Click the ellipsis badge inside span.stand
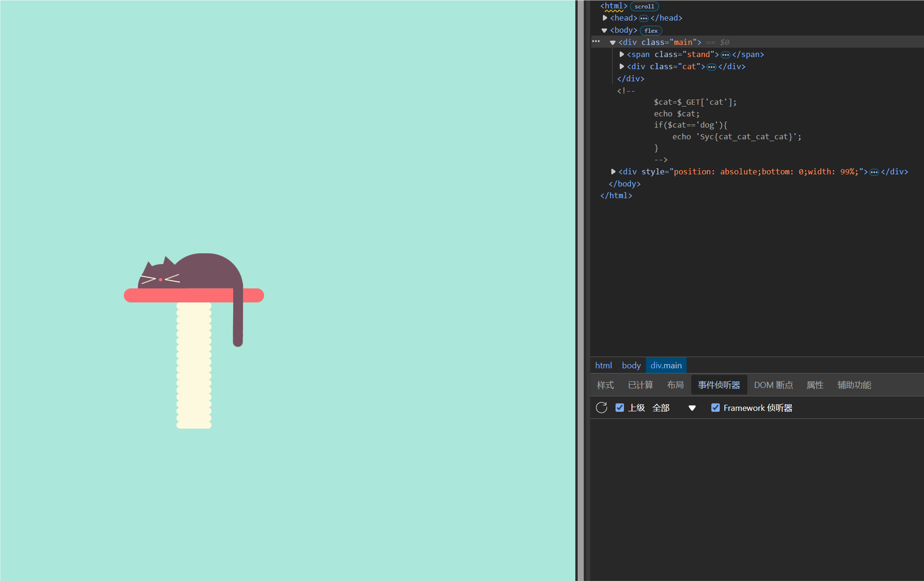Screen dimensions: 924x581 click(725, 55)
